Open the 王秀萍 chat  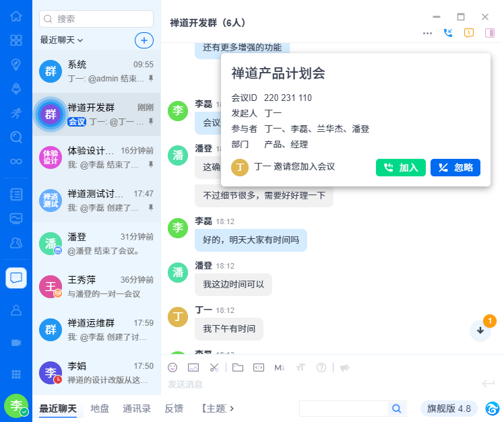(96, 287)
